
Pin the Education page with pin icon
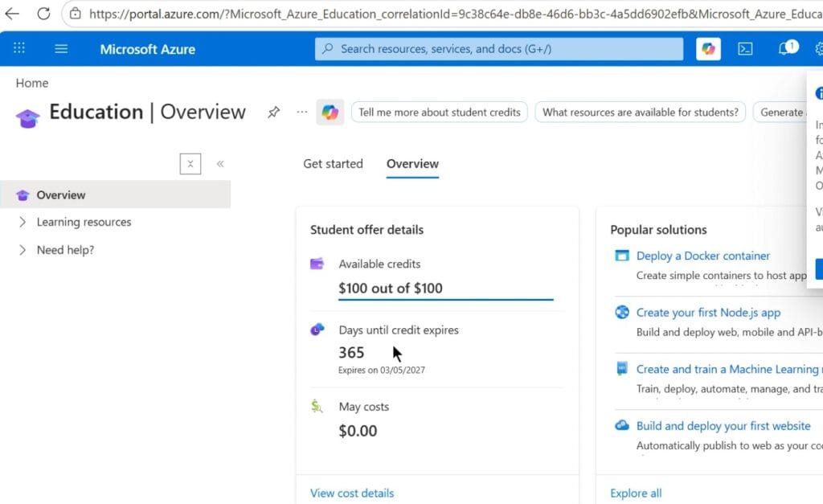(273, 112)
